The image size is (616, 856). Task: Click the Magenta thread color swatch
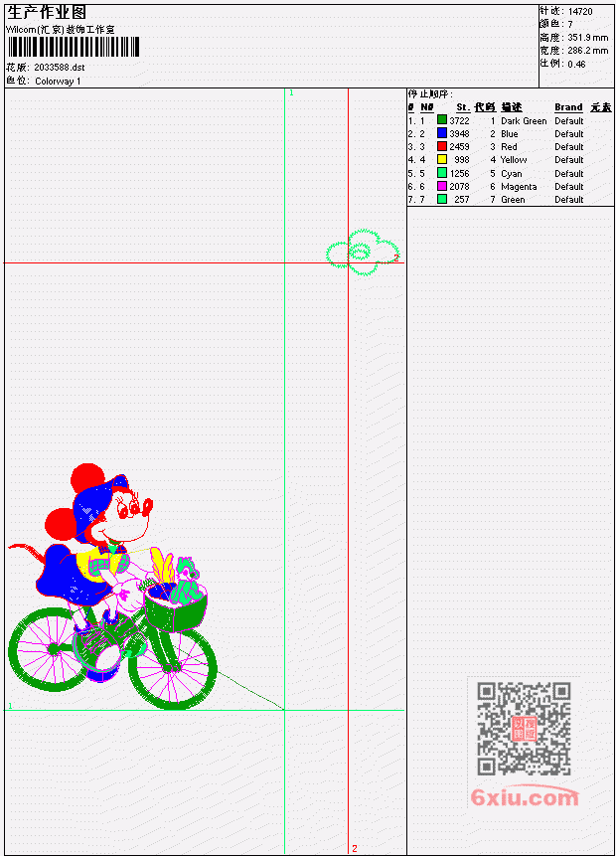click(442, 186)
